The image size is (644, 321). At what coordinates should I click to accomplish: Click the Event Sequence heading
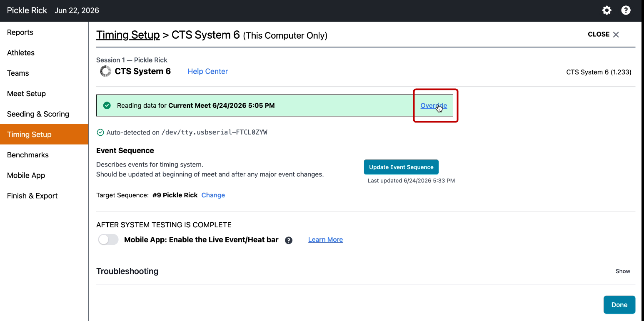(x=125, y=150)
